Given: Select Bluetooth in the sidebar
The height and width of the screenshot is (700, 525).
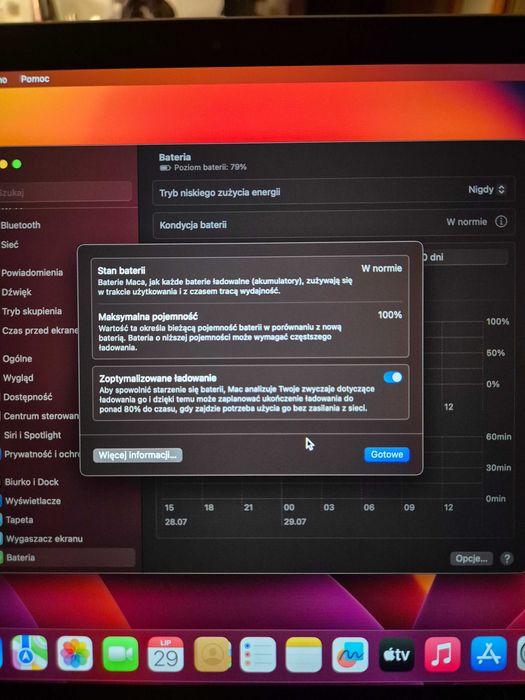Looking at the screenshot, I should pos(21,225).
